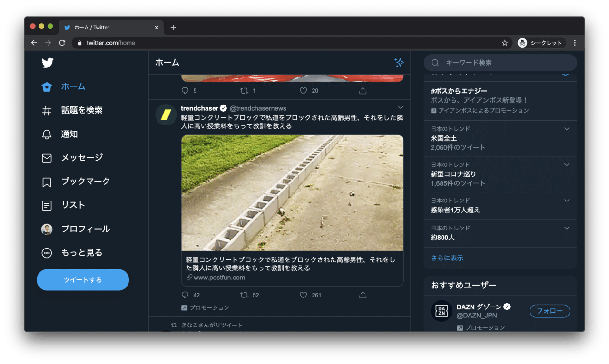Screen dimensions: 609x364
Task: Expand the 米国全土 trend options chevron
Action: tap(566, 129)
